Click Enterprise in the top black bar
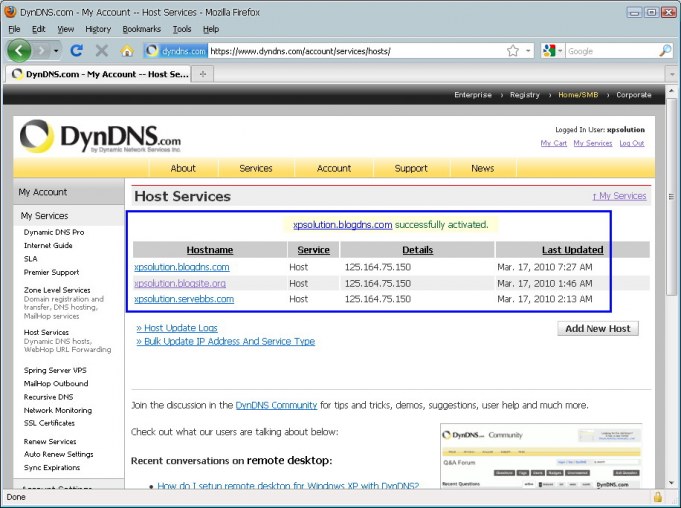 coord(473,95)
